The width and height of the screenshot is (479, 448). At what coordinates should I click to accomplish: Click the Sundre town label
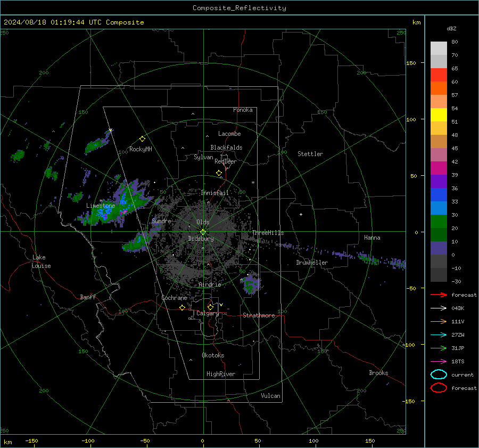tap(161, 221)
